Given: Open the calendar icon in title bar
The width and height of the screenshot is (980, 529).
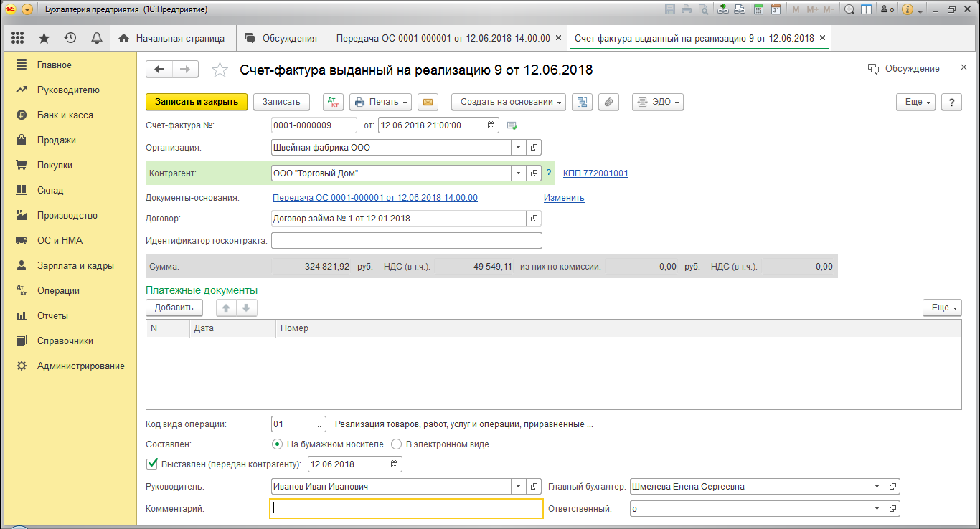Looking at the screenshot, I should [x=776, y=9].
